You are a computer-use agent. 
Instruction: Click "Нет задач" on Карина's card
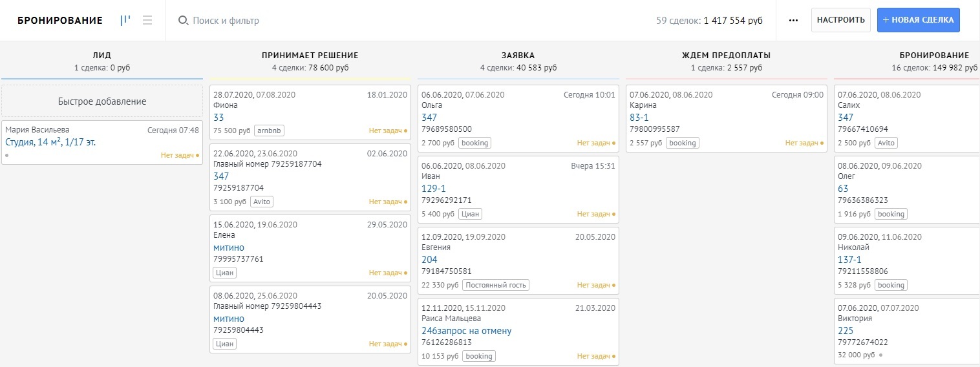click(x=802, y=143)
